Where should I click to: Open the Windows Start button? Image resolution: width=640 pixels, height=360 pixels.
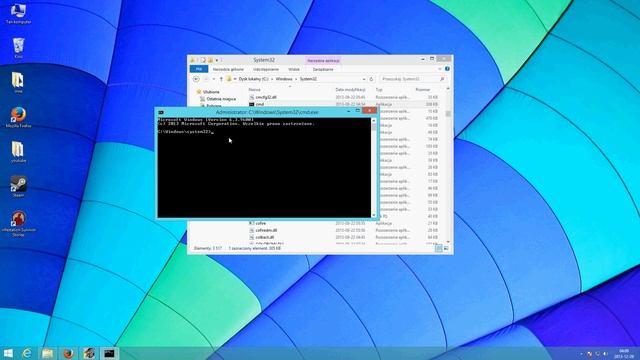pos(8,353)
